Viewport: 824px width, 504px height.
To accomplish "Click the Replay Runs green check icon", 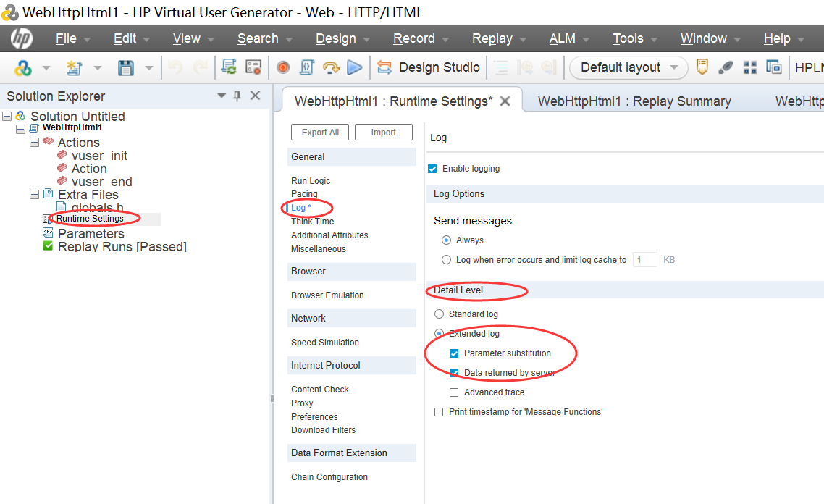I will coord(48,246).
